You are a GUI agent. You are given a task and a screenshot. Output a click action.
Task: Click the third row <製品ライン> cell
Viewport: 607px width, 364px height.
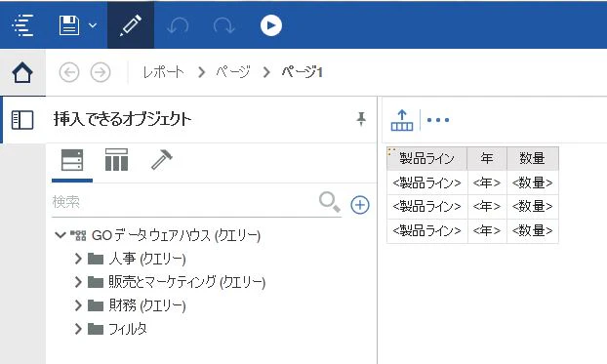pyautogui.click(x=427, y=230)
